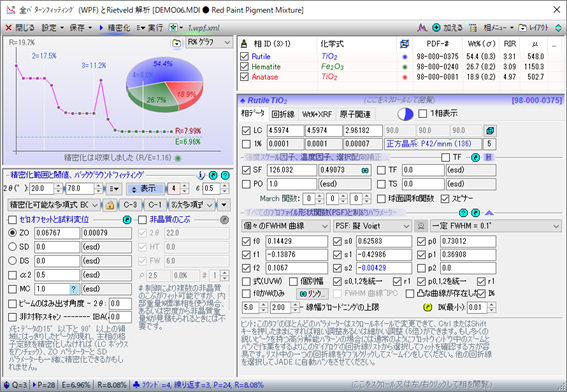Open the R% グラフ dropdown
Image resolution: width=567 pixels, height=392 pixels.
(209, 43)
